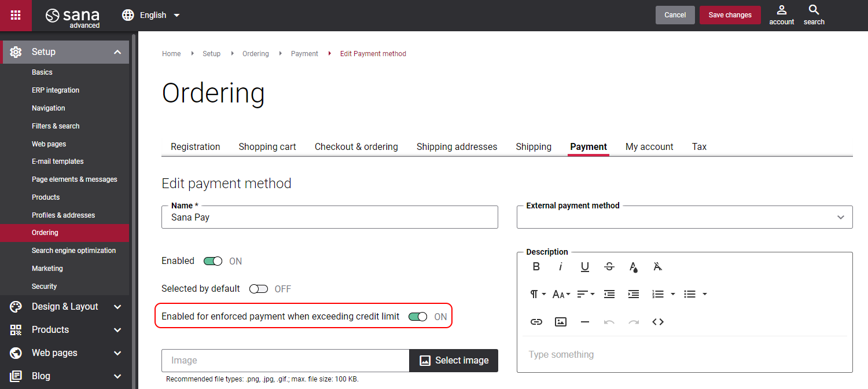
Task: Switch to the Registration tab
Action: pos(196,146)
